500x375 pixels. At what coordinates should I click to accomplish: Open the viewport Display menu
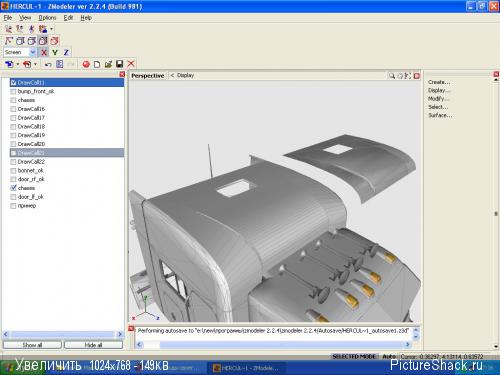pyautogui.click(x=185, y=75)
